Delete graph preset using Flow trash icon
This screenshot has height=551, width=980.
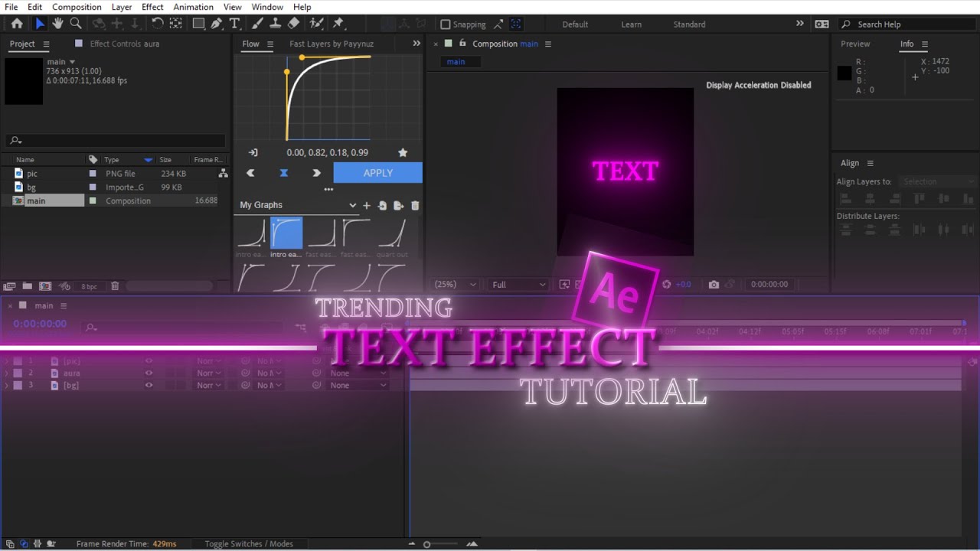pos(415,205)
